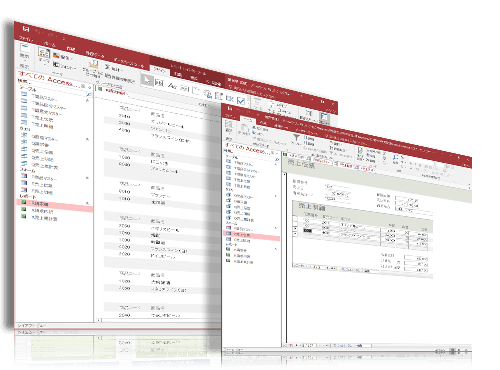The image size is (500, 370).
Task: Open the テーマ themes gallery in the back window
Action: [44, 55]
